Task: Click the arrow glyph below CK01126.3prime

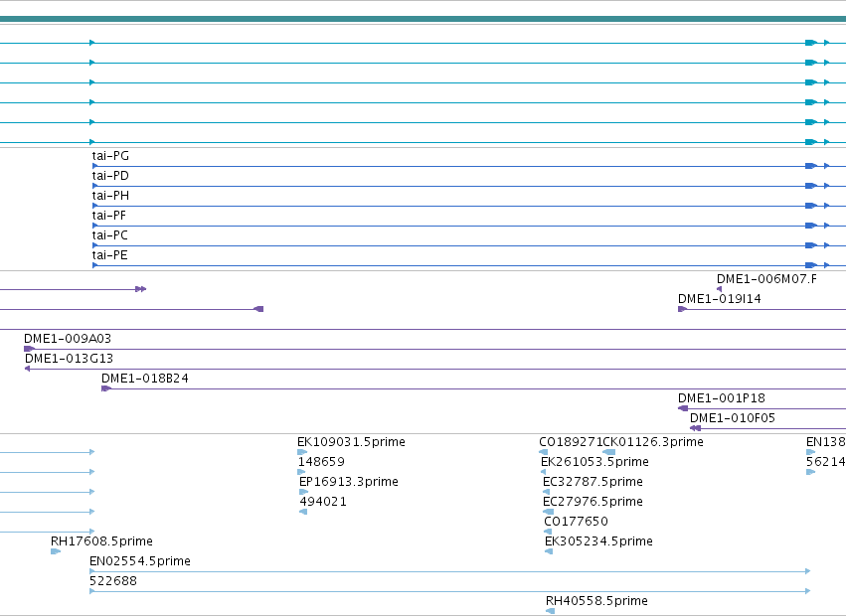Action: click(608, 452)
